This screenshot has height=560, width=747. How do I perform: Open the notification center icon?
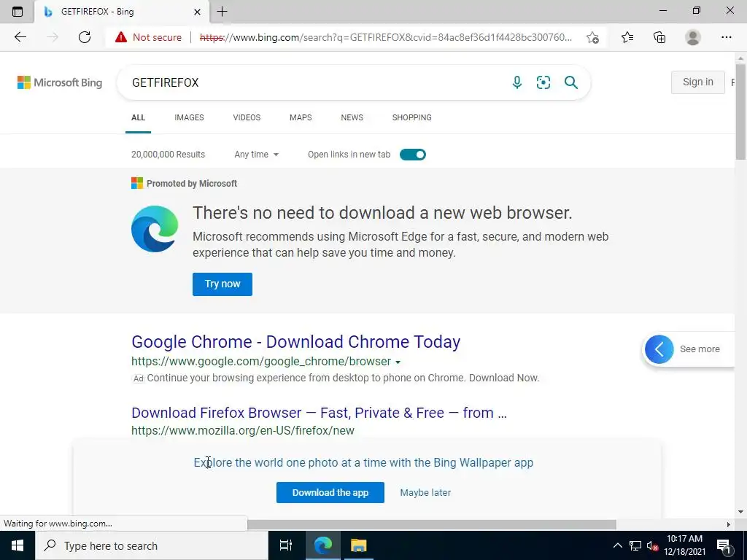coord(724,545)
